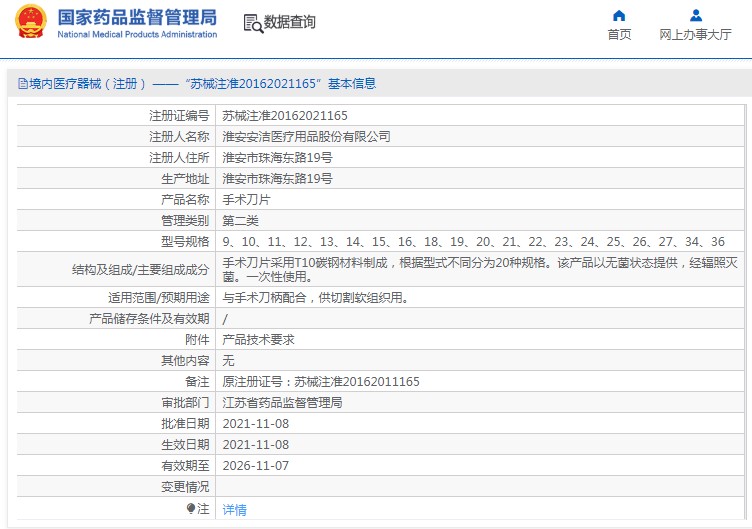
Task: Click 批准日期 value 2021-11-08
Action: tap(256, 424)
